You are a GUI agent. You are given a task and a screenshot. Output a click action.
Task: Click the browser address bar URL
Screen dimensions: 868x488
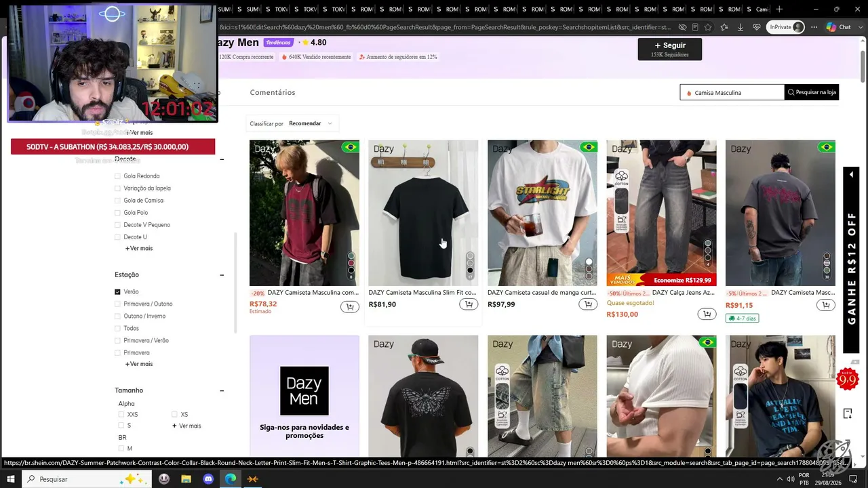click(444, 27)
